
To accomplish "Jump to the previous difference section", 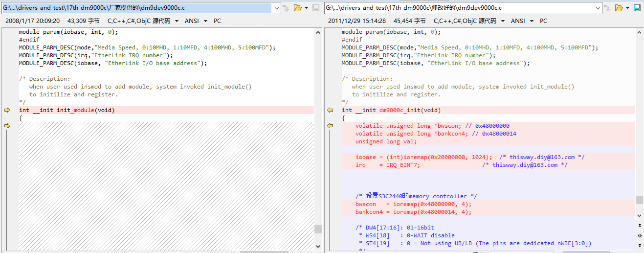I will pyautogui.click(x=640, y=225).
